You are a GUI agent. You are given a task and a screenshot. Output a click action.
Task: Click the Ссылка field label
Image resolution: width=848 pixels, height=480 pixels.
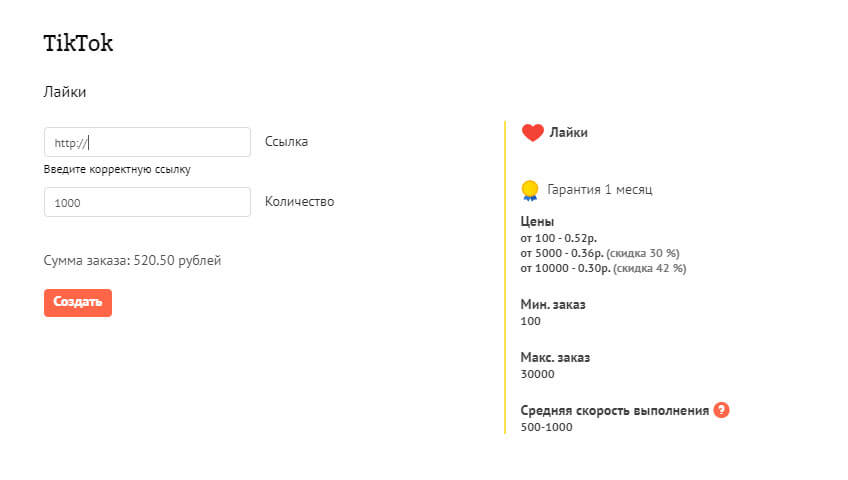click(x=286, y=142)
